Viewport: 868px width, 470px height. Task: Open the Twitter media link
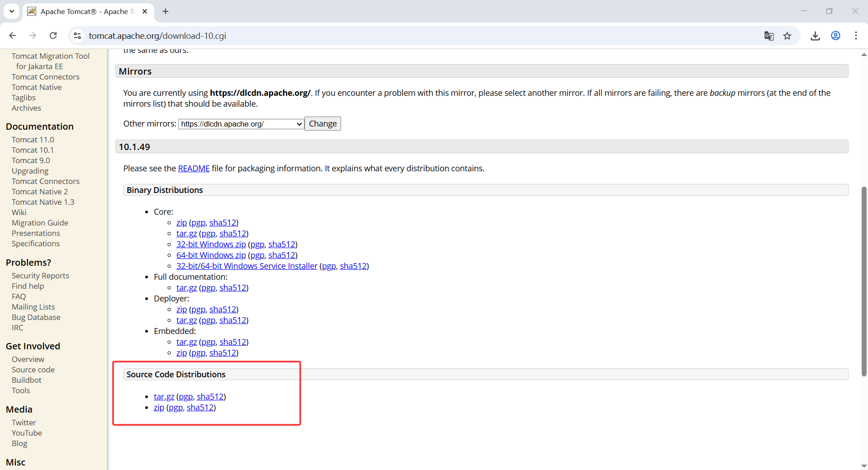pyautogui.click(x=24, y=423)
